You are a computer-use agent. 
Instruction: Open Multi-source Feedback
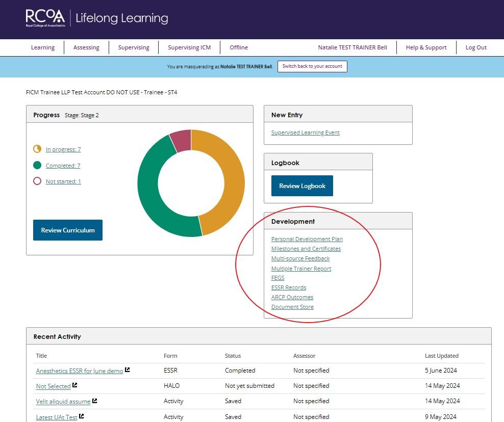coord(300,258)
